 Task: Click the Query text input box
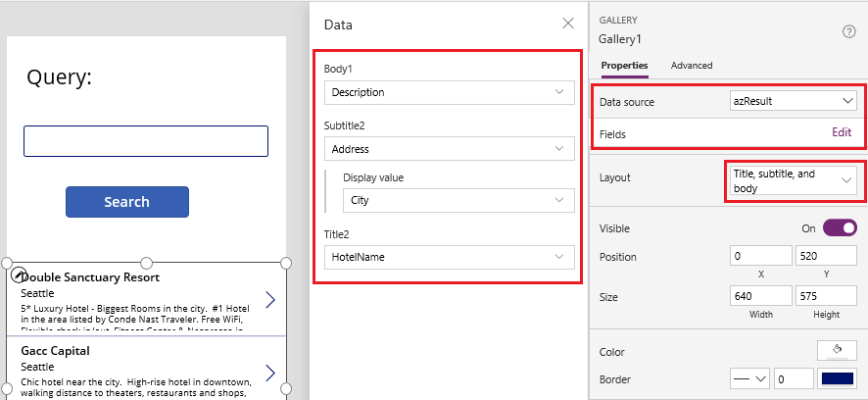pos(146,141)
